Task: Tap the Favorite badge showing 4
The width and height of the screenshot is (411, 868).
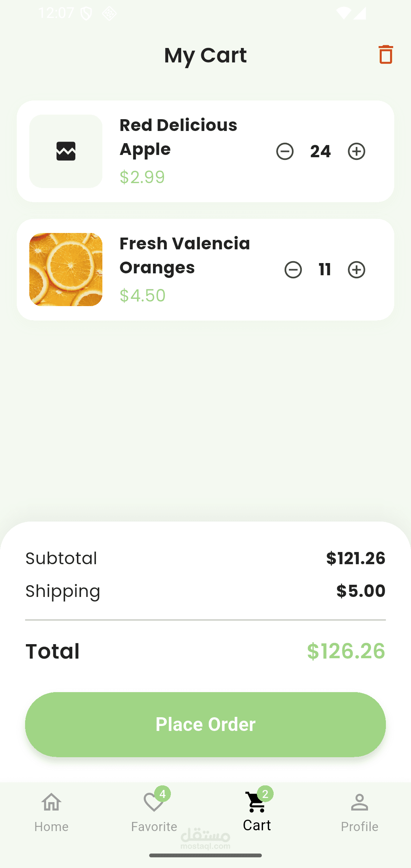Action: tap(162, 794)
